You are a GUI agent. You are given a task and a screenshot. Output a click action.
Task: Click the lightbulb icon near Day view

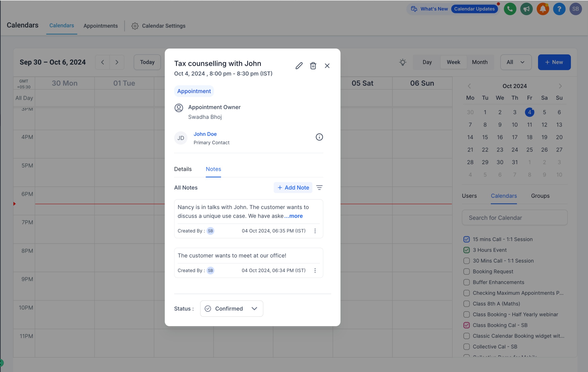click(402, 62)
